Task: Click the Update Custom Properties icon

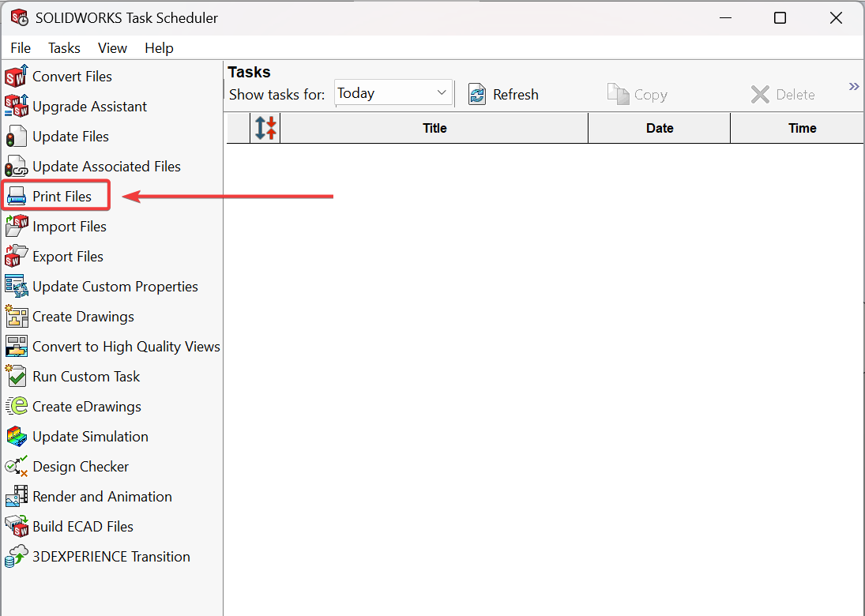Action: 16,286
